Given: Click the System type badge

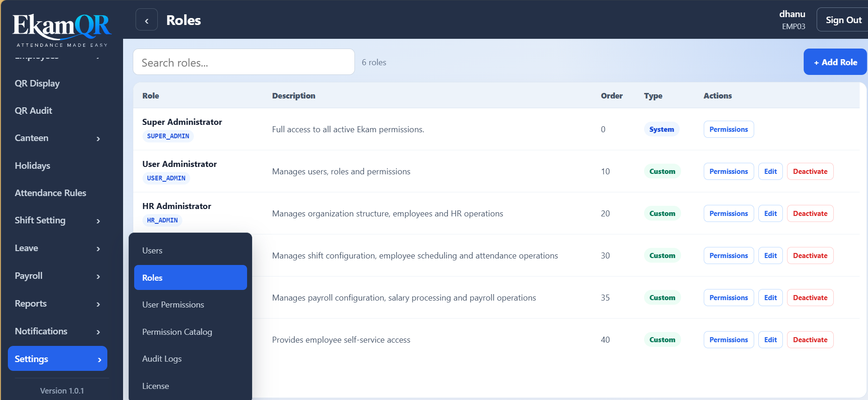Looking at the screenshot, I should (x=662, y=129).
